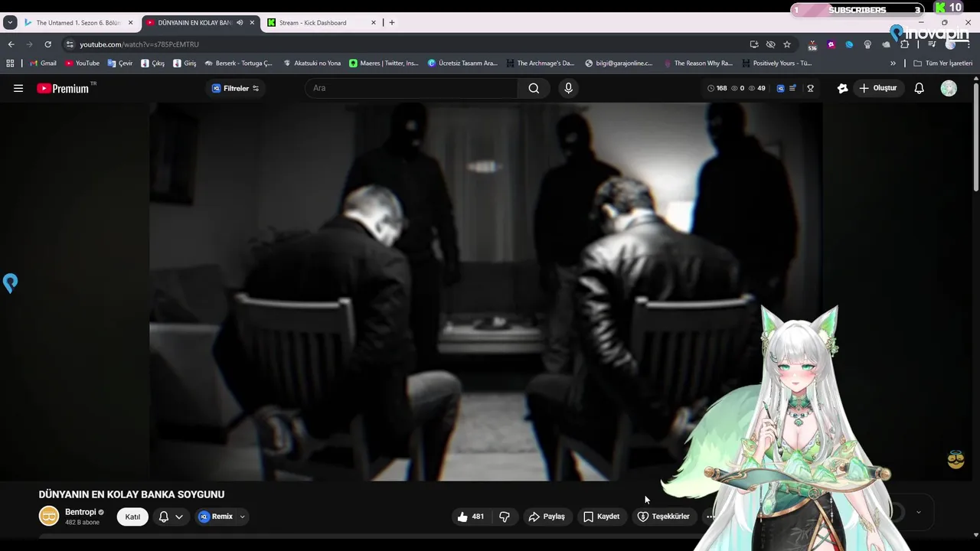The height and width of the screenshot is (551, 980).
Task: Click the Katıl join button
Action: pos(132,517)
